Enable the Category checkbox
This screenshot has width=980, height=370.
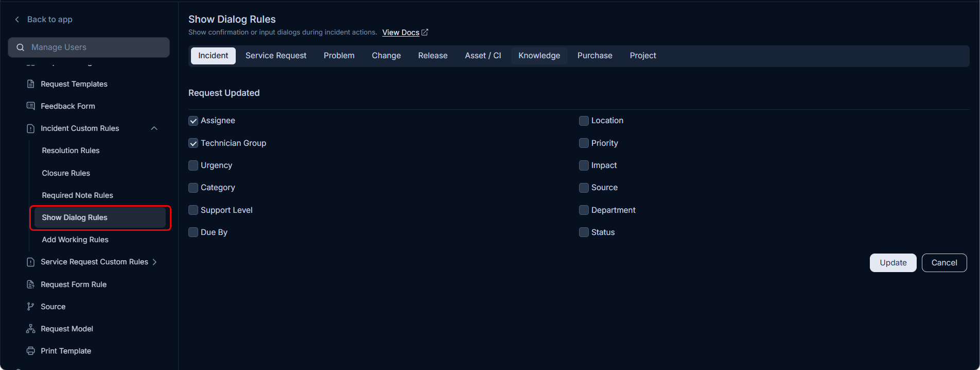(194, 188)
